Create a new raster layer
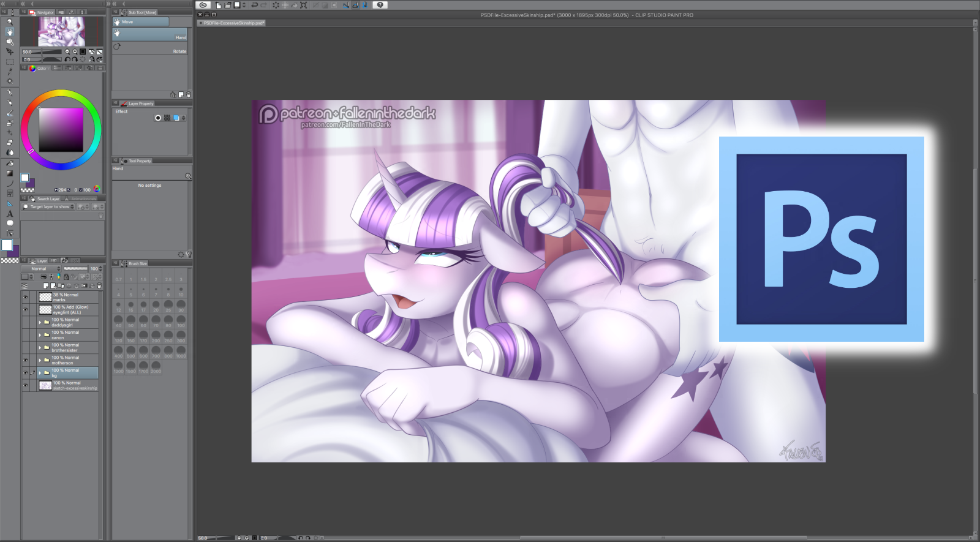Screen dimensions: 980x542 (46, 286)
